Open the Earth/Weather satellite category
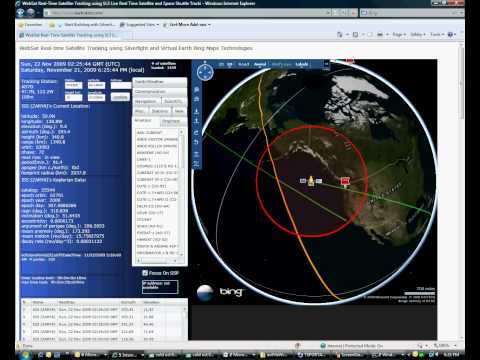 coord(159,82)
